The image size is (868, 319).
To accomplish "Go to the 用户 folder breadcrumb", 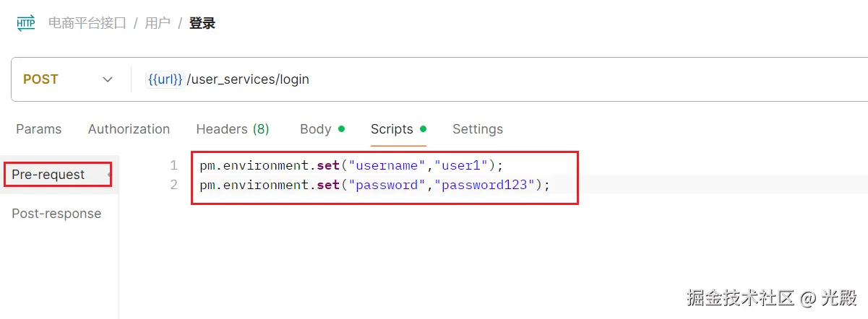I will pos(158,23).
